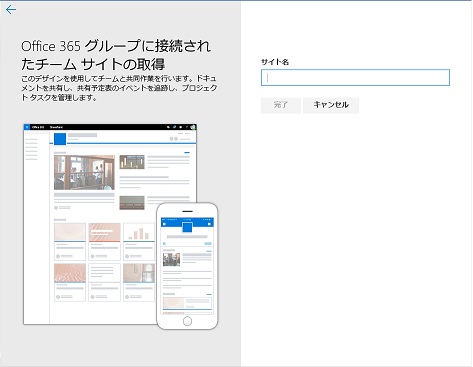The width and height of the screenshot is (473, 367).
Task: Click the このデザインを使用して description paragraph
Action: [x=119, y=88]
